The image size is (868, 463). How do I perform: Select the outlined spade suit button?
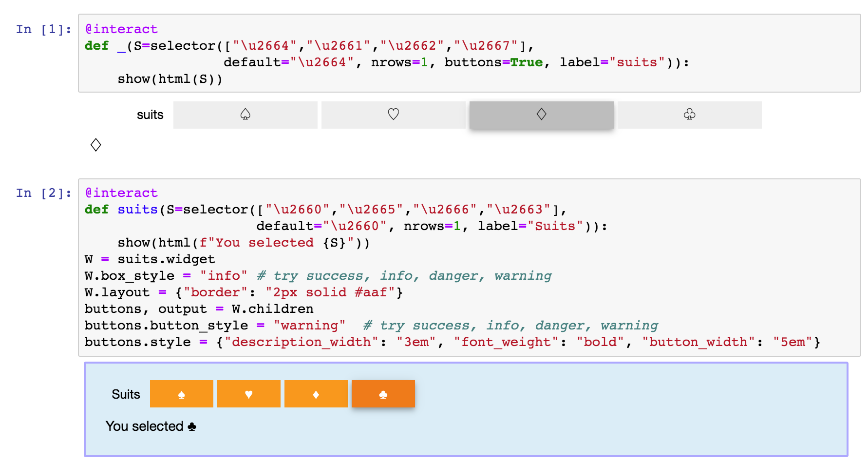[245, 115]
